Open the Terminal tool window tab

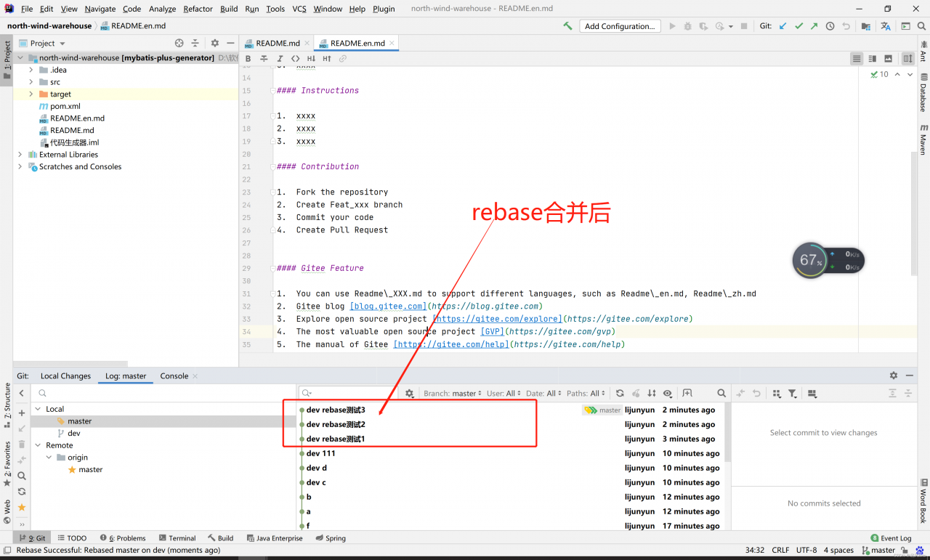pos(177,538)
